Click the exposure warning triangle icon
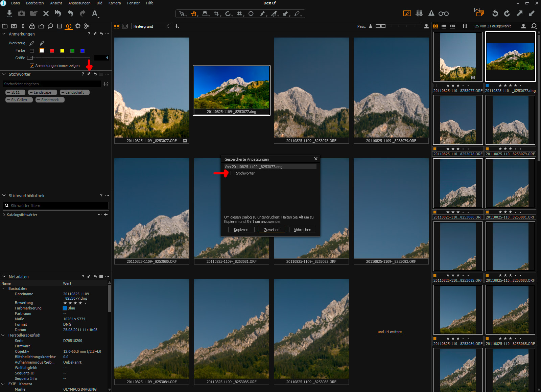541x392 pixels. [x=431, y=14]
